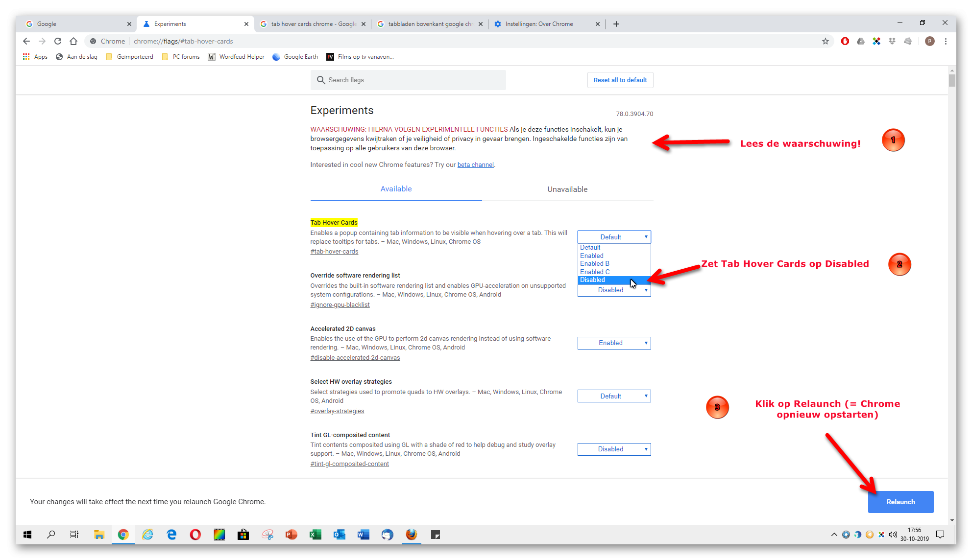The height and width of the screenshot is (560, 972).
Task: Go to the home page icon
Action: pos(73,41)
